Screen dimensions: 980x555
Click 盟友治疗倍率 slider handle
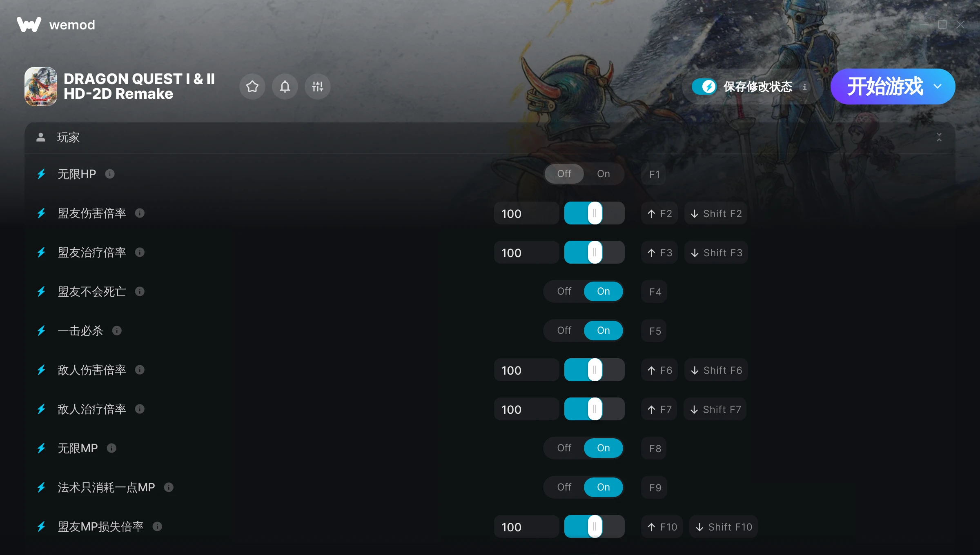pyautogui.click(x=595, y=253)
